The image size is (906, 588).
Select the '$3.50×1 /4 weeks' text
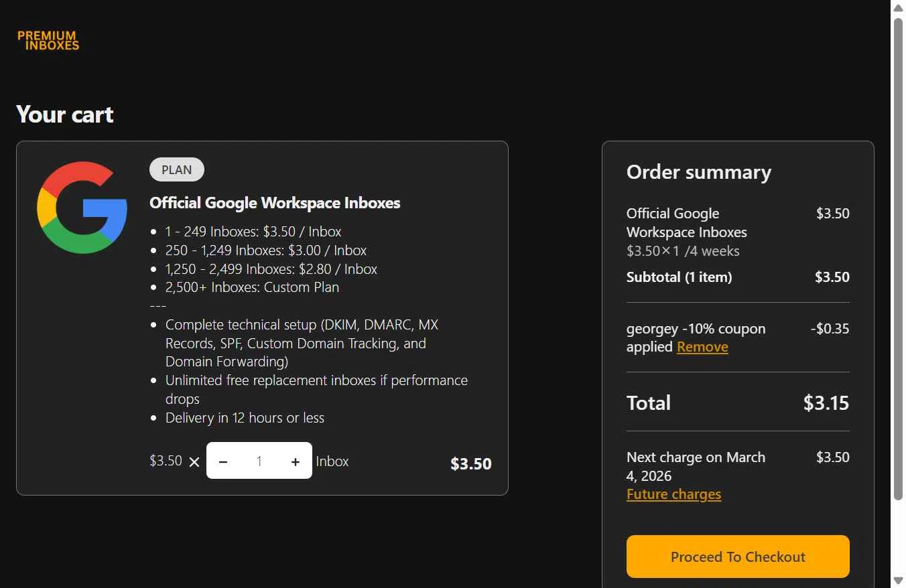(683, 251)
